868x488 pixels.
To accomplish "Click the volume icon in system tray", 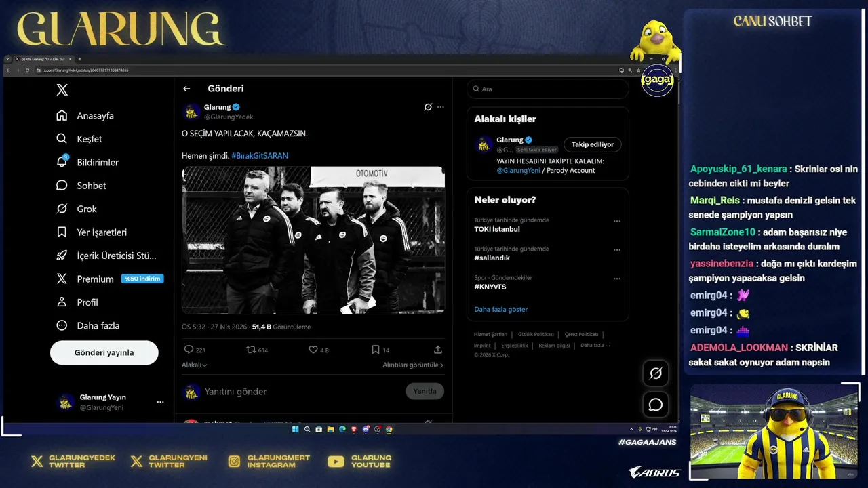I will pyautogui.click(x=654, y=429).
